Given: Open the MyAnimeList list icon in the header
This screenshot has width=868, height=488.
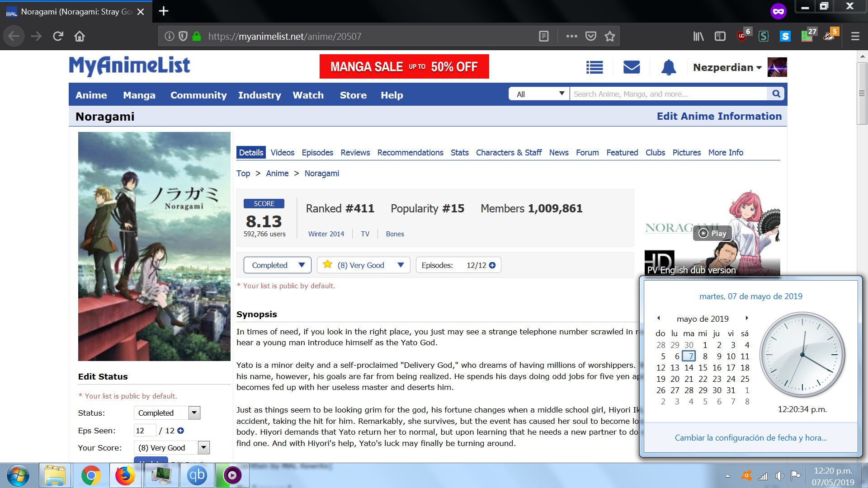Looking at the screenshot, I should pyautogui.click(x=594, y=67).
